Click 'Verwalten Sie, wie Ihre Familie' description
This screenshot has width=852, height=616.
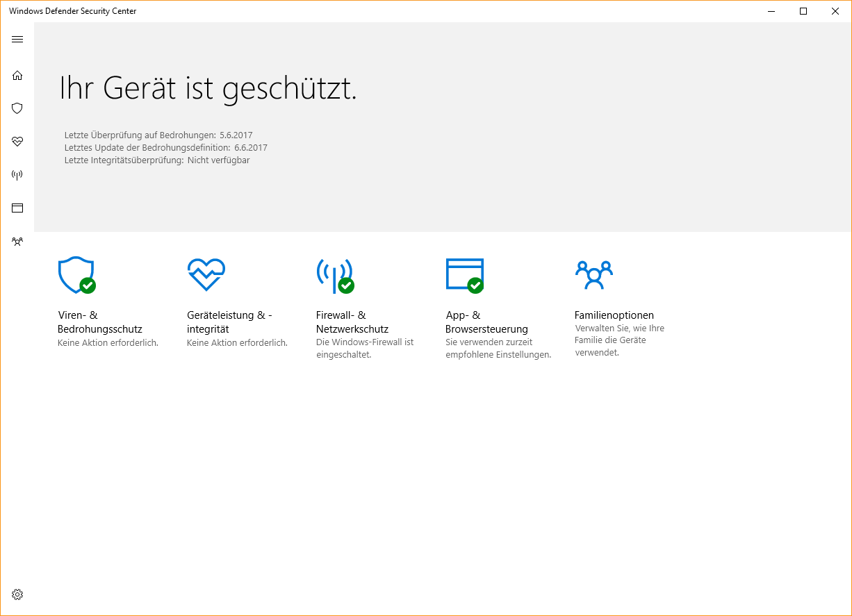point(620,340)
